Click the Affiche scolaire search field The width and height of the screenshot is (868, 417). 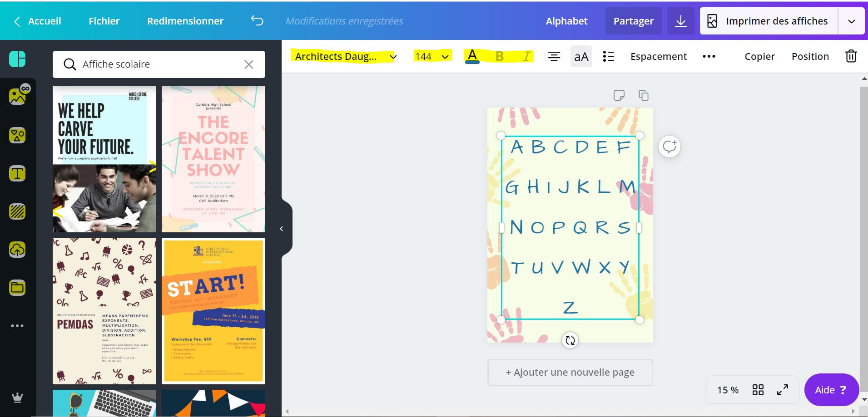(159, 64)
